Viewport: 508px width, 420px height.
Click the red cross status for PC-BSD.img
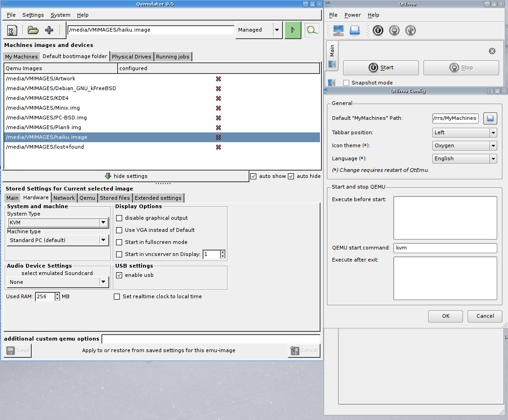tap(218, 118)
